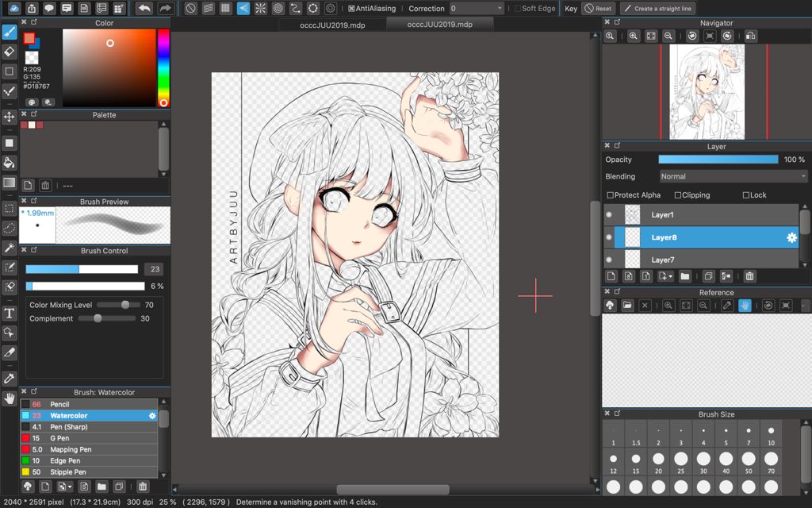Enable the crisscross grid snap guide
812x508 pixels.
(x=225, y=8)
